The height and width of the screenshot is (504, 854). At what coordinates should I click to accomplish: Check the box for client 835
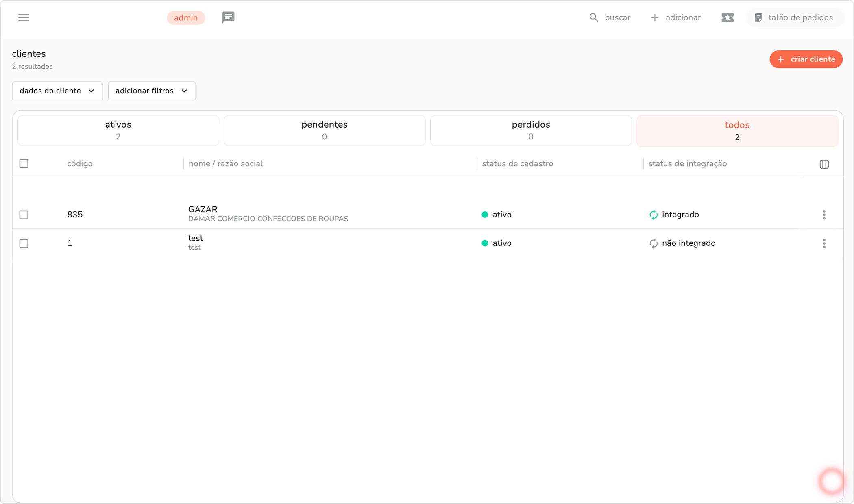pos(24,215)
